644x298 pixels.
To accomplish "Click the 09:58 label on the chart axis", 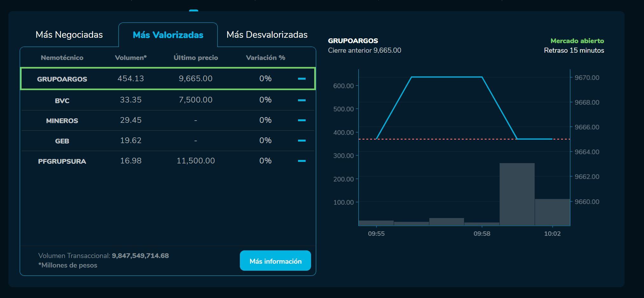I will pyautogui.click(x=482, y=234).
